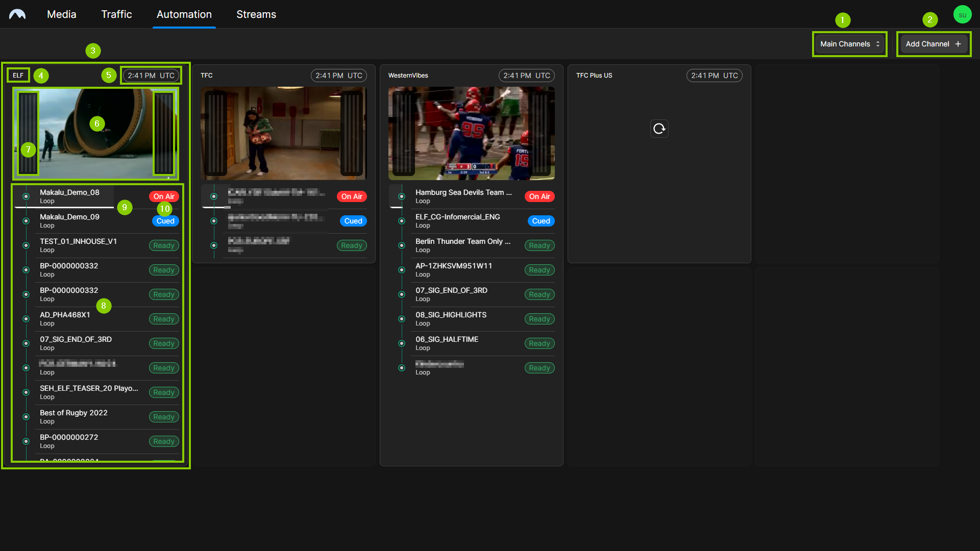Select the Streams tab in the navigation bar
Image resolution: width=980 pixels, height=551 pixels.
[x=256, y=14]
